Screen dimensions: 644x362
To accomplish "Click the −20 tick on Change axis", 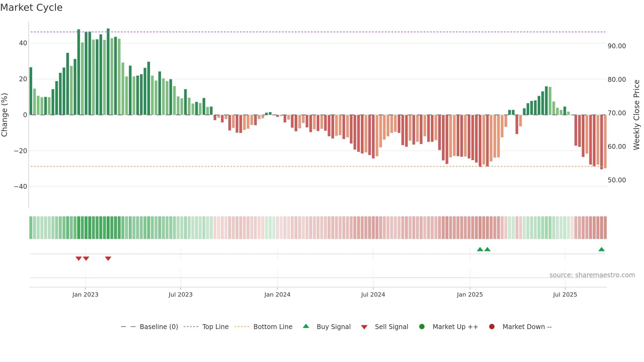I will [x=21, y=151].
